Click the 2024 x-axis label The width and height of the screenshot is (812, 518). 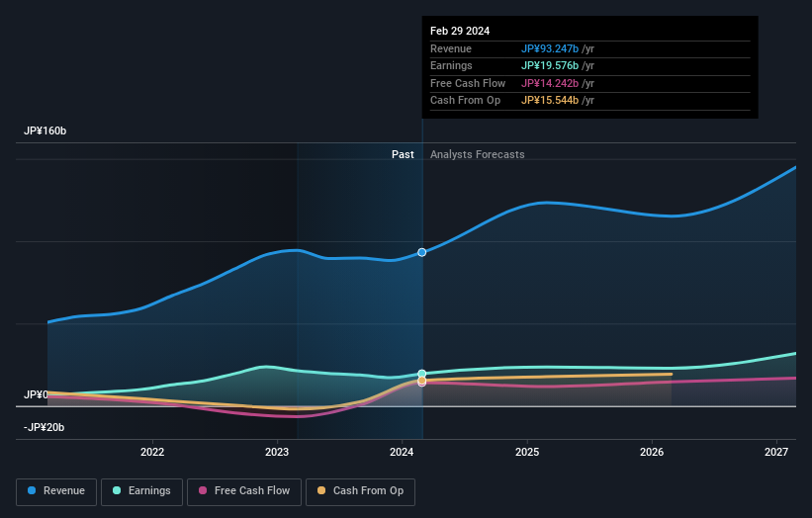click(402, 452)
